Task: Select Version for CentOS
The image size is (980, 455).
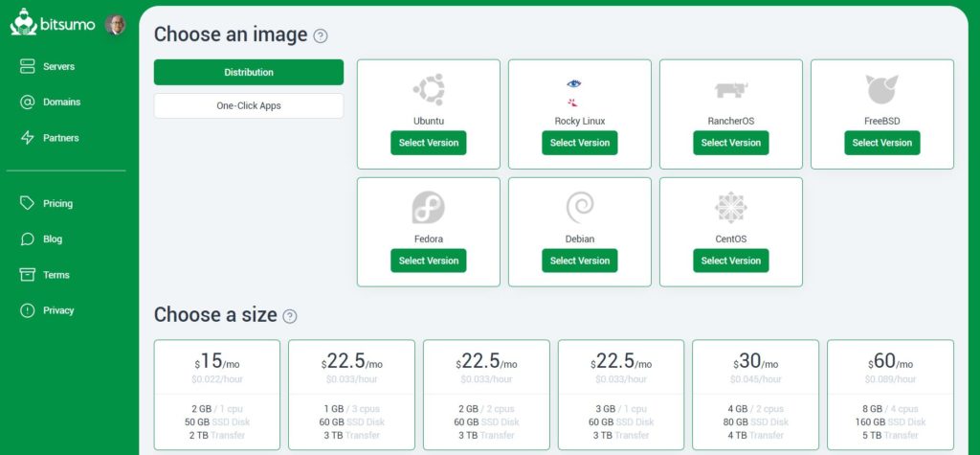Action: [x=731, y=261]
